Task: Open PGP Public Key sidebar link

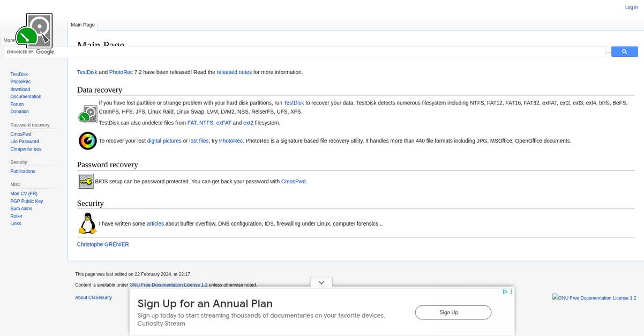Action: 27,201
